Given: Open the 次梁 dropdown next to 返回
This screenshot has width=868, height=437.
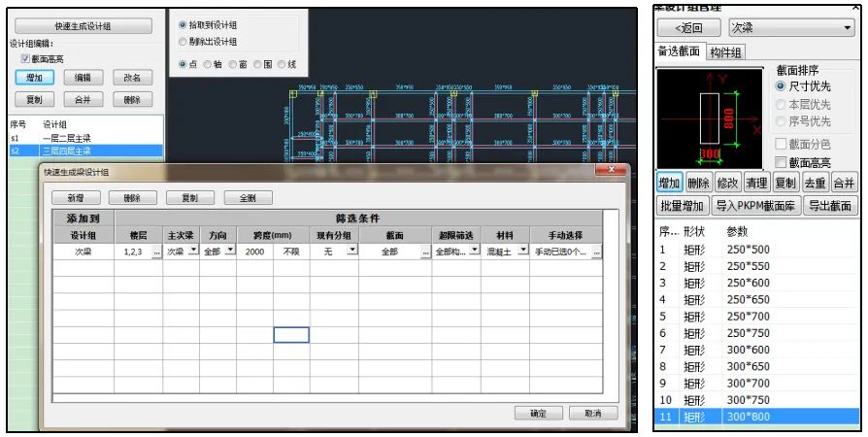Looking at the screenshot, I should pyautogui.click(x=792, y=28).
